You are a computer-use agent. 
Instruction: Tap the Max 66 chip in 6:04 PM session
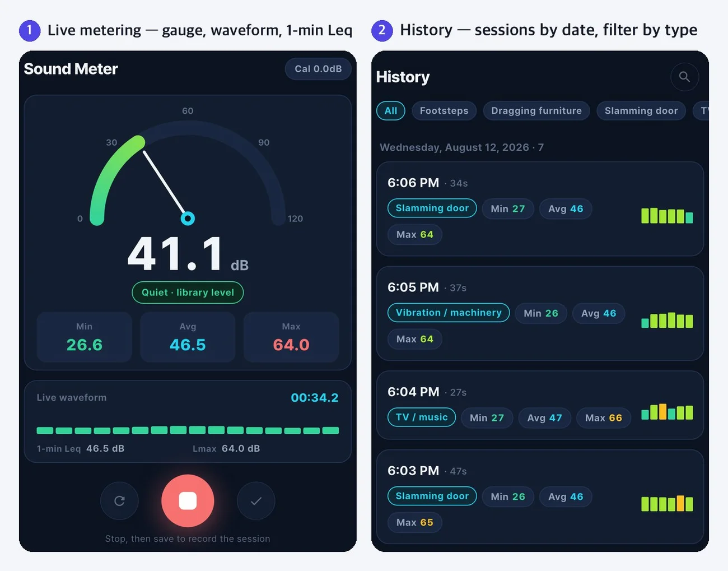click(604, 417)
